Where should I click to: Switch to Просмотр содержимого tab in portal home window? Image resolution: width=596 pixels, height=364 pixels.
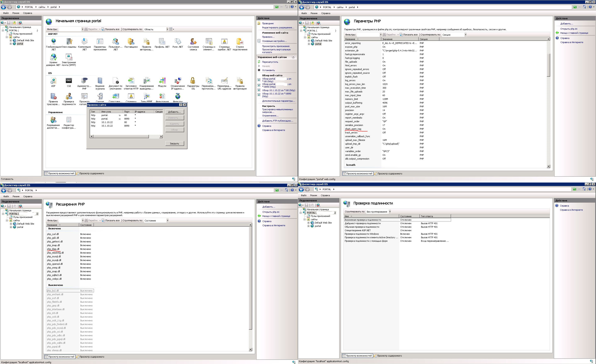pyautogui.click(x=90, y=173)
